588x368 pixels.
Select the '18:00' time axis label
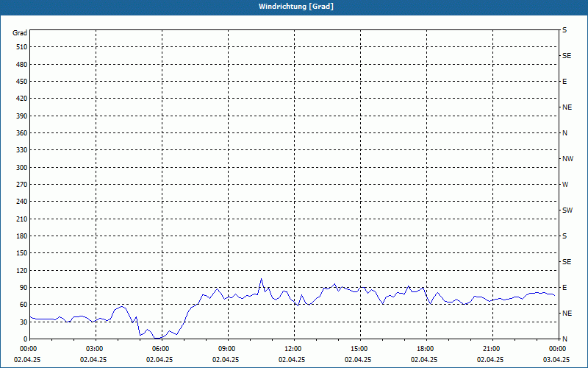click(x=426, y=349)
